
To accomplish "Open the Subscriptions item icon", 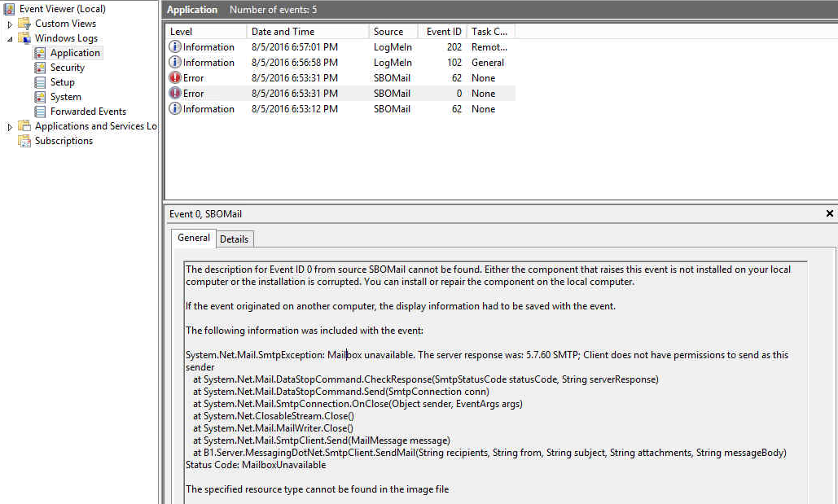I will (x=24, y=140).
